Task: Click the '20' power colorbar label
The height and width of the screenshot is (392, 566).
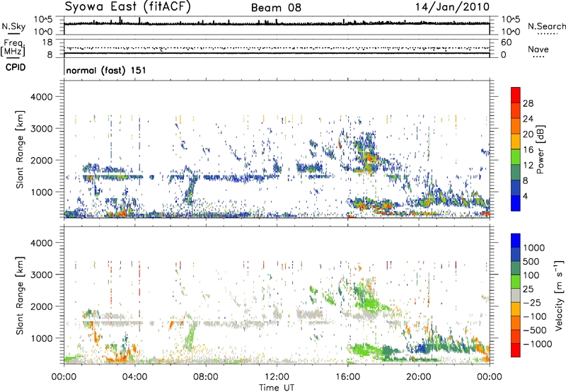Action: [x=528, y=134]
